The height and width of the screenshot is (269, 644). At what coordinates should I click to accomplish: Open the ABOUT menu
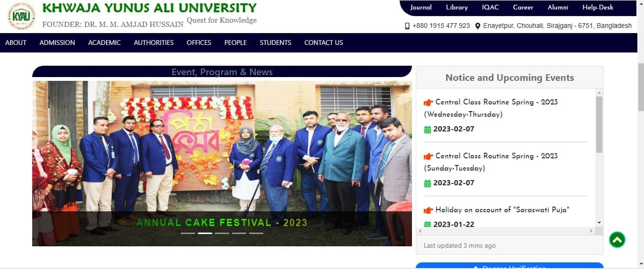[16, 43]
